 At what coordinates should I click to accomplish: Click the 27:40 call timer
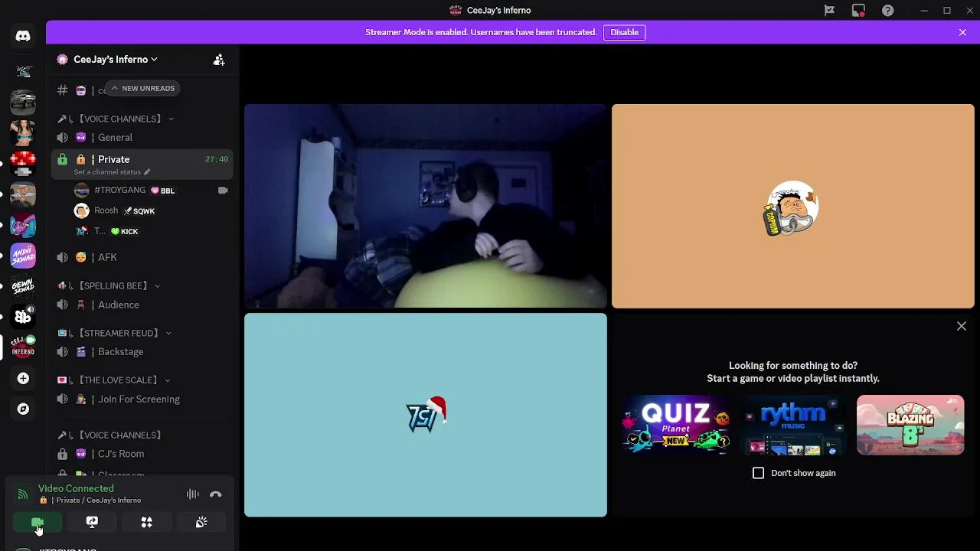click(x=217, y=159)
